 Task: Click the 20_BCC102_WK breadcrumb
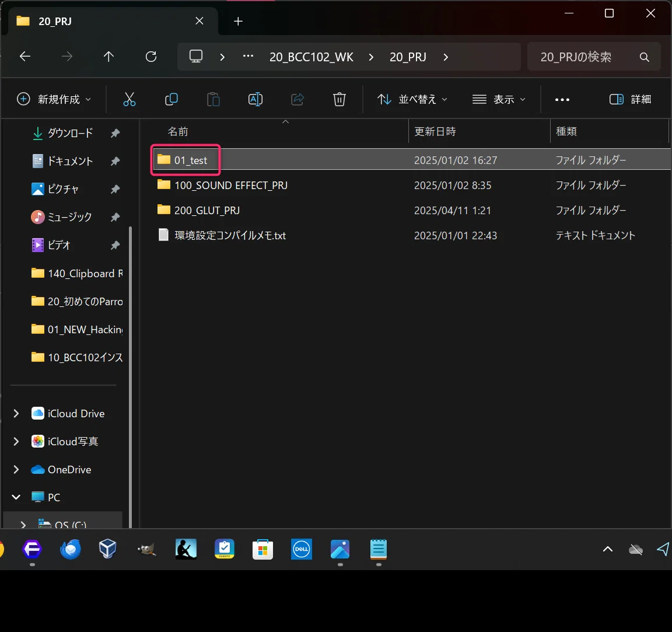[x=311, y=57]
